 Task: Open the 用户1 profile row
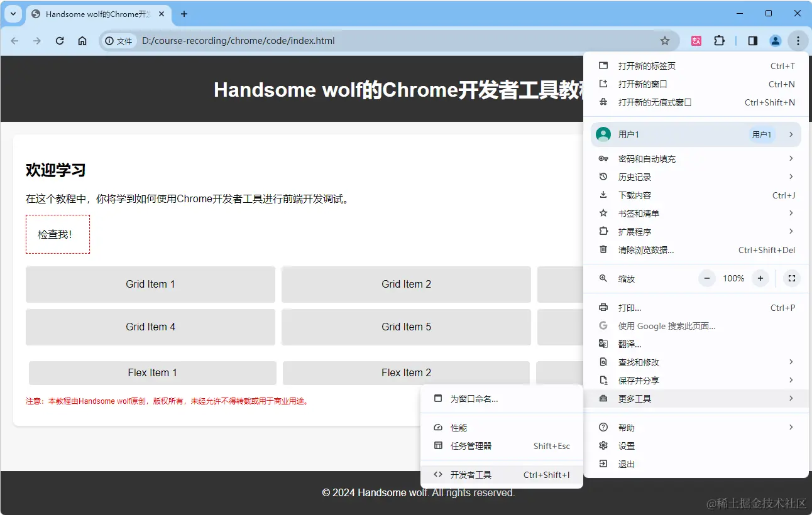(696, 134)
